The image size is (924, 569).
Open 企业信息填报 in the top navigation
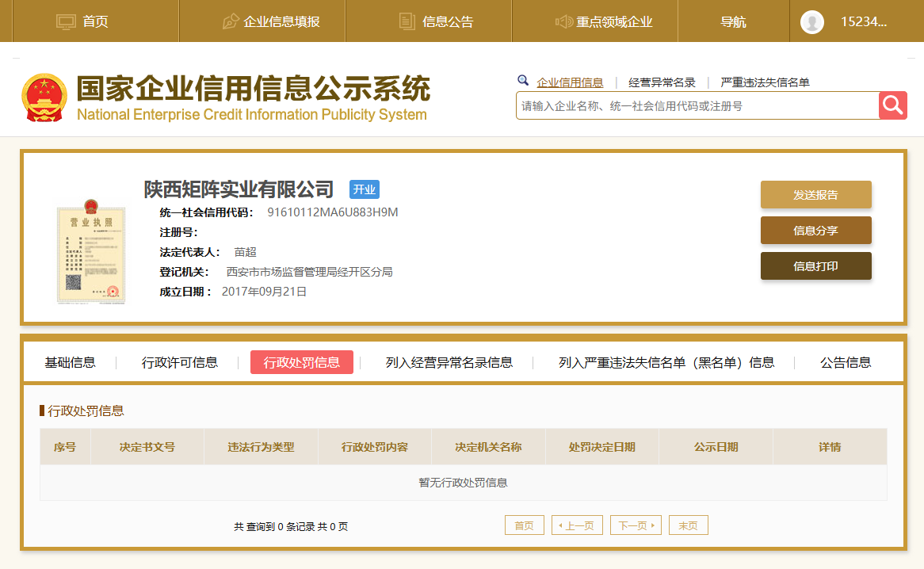[281, 22]
